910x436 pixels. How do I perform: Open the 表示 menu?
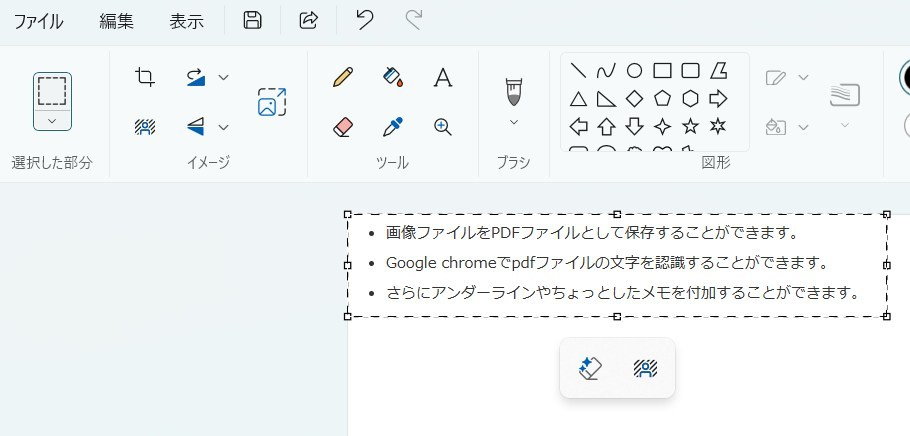tap(187, 21)
